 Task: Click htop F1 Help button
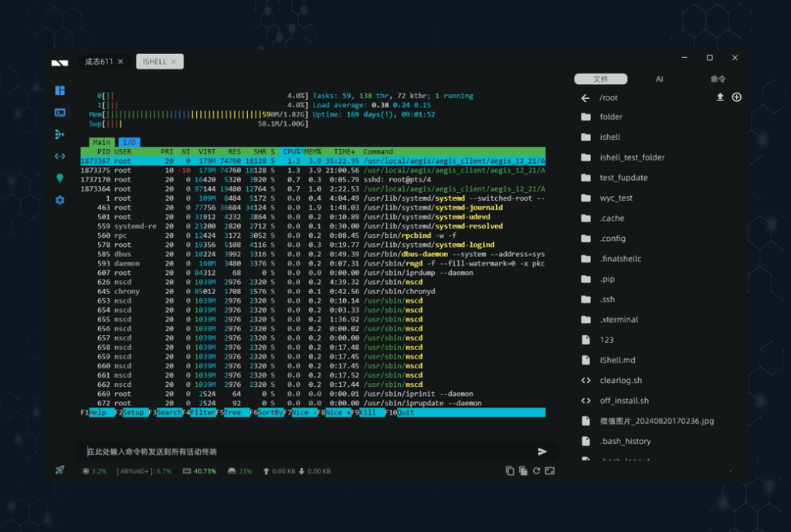click(x=97, y=412)
